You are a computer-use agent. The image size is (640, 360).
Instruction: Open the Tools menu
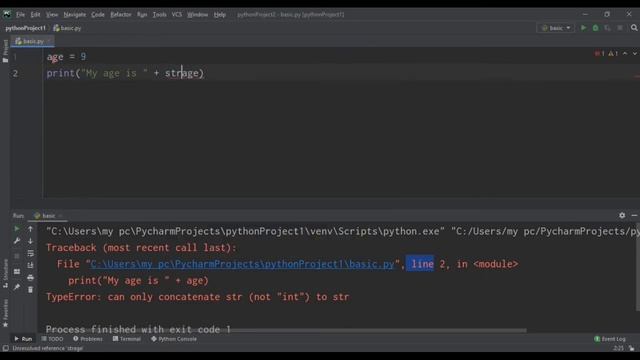coord(160,14)
